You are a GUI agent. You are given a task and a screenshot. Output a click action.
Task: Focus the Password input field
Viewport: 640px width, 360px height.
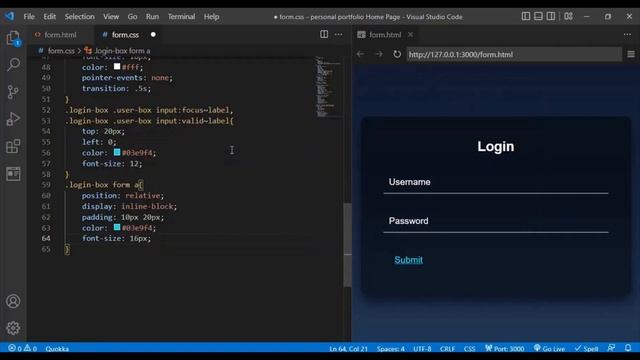pos(496,222)
